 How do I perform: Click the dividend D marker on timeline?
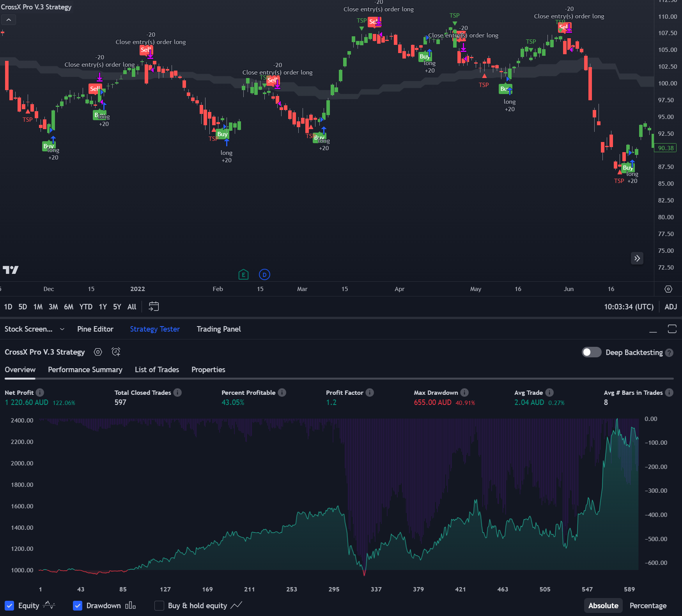(x=264, y=275)
